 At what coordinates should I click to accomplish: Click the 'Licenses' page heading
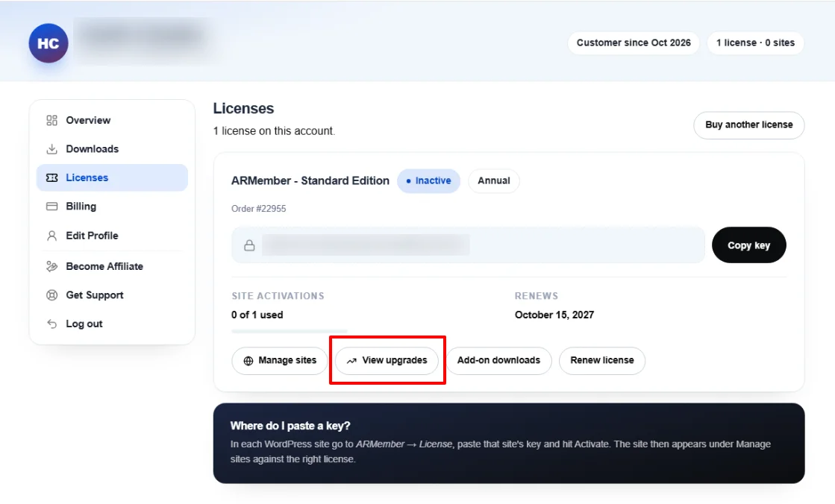click(x=243, y=109)
